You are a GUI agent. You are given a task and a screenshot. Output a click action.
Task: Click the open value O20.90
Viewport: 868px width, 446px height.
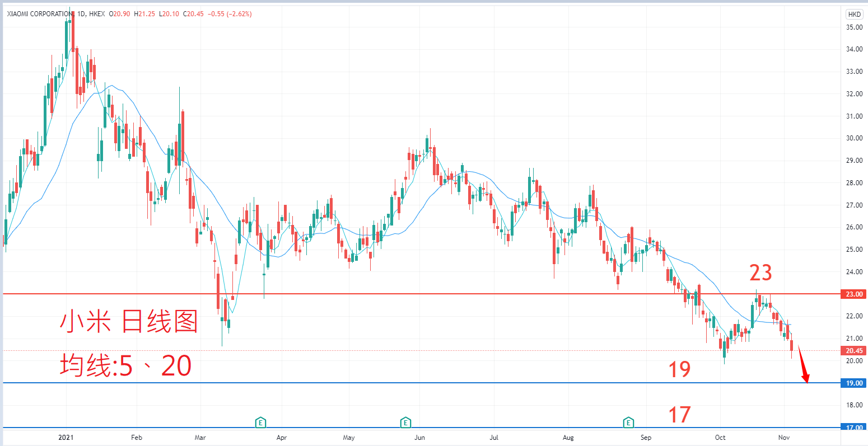pyautogui.click(x=120, y=14)
